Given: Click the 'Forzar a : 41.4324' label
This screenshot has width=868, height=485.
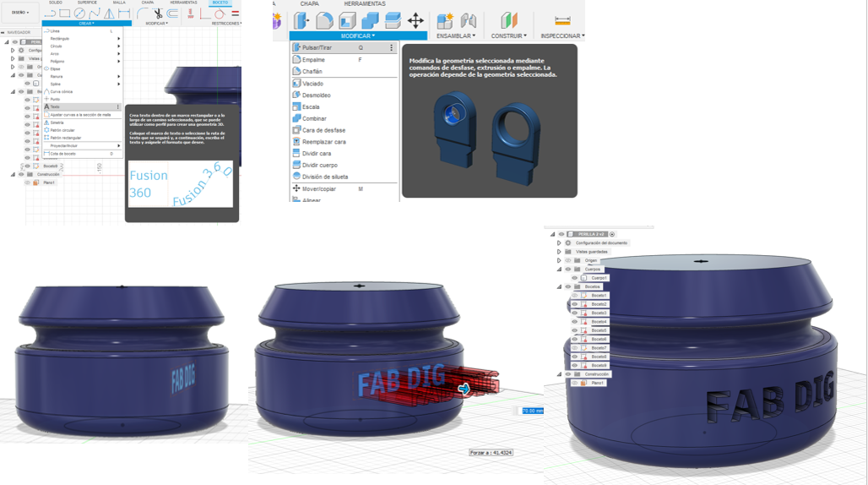Looking at the screenshot, I should (x=491, y=453).
